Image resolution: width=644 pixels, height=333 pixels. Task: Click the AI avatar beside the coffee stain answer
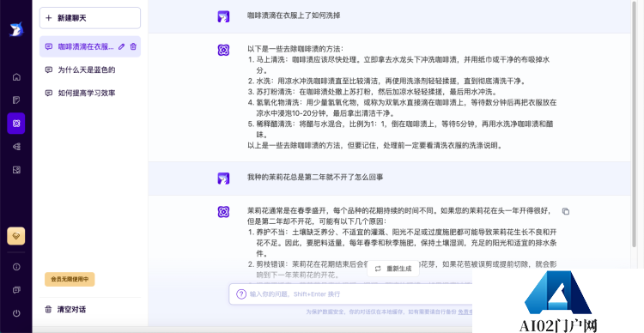tap(223, 50)
